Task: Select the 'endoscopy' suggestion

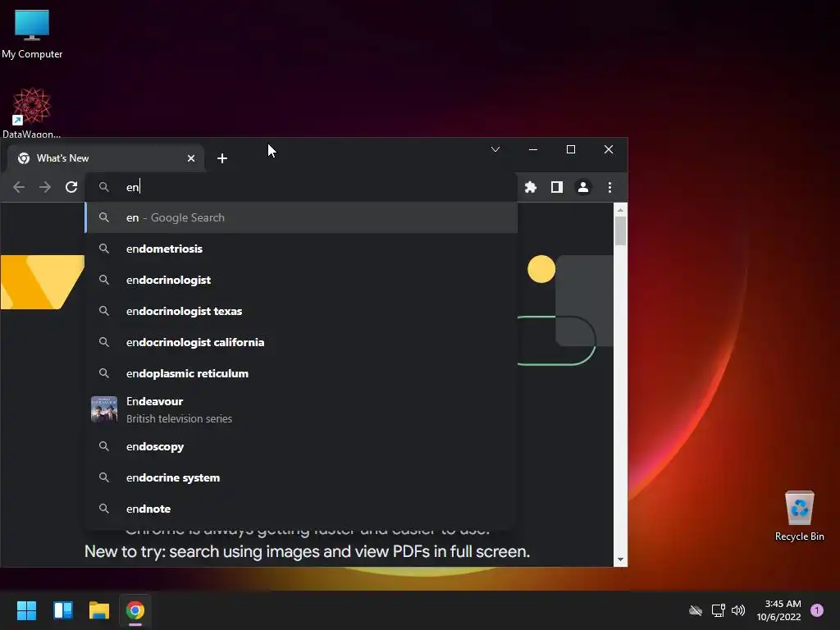Action: pyautogui.click(x=301, y=446)
